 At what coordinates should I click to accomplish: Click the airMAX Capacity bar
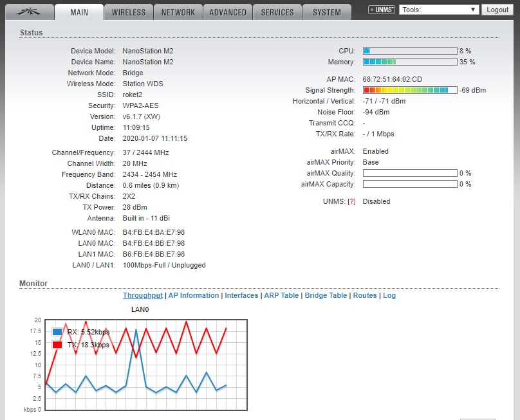pyautogui.click(x=410, y=184)
